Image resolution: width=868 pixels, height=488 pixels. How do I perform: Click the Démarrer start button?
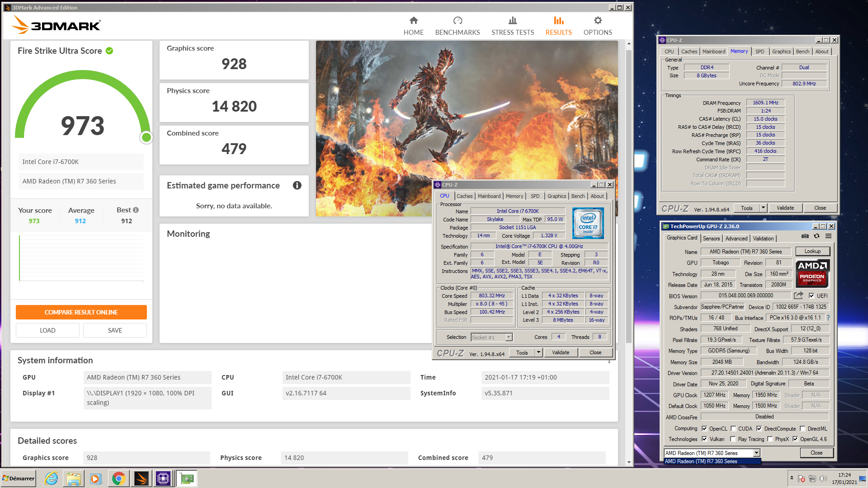18,479
